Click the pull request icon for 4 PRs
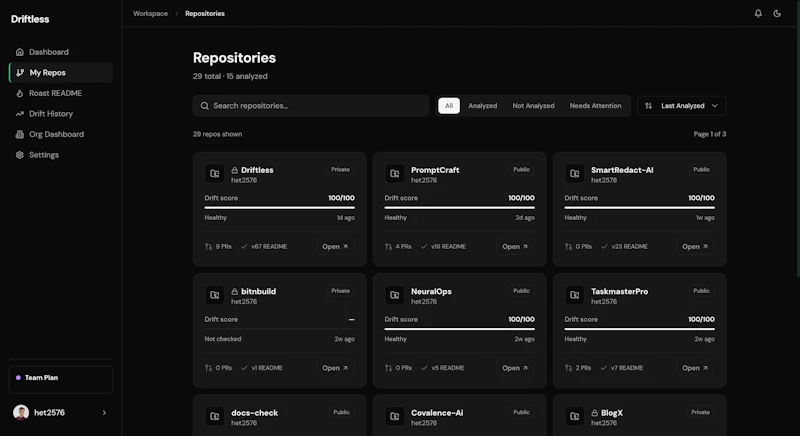 tap(388, 246)
